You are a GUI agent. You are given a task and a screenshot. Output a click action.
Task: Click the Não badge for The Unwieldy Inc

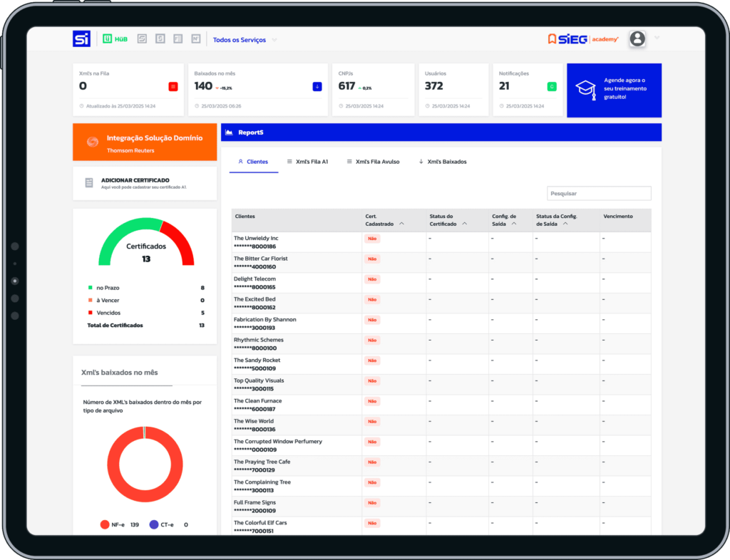[x=372, y=239]
